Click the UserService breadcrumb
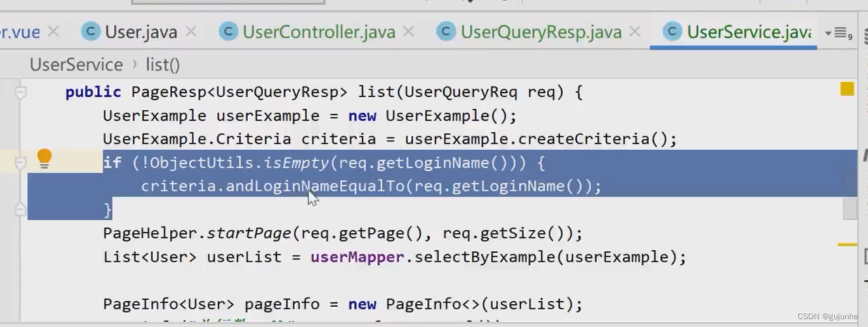Image resolution: width=868 pixels, height=327 pixels. (76, 64)
